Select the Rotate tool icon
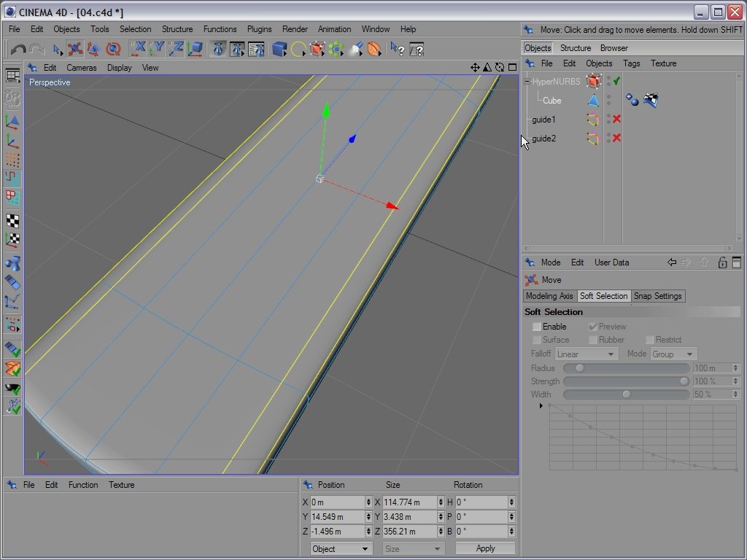 (x=113, y=49)
